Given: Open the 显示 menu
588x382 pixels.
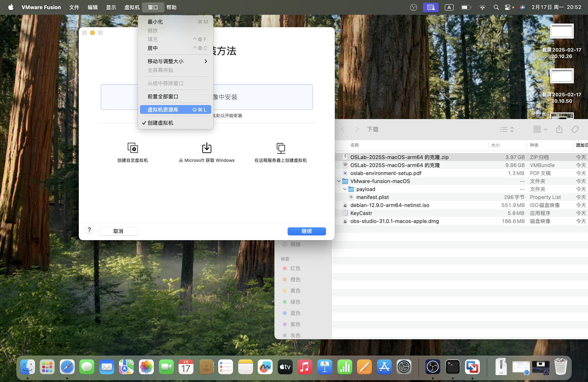Looking at the screenshot, I should (x=111, y=7).
